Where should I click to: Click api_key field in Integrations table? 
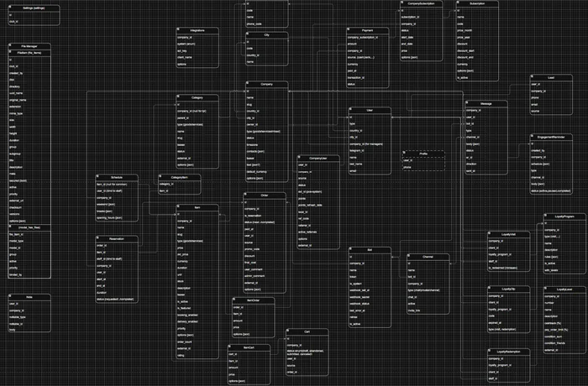point(184,50)
